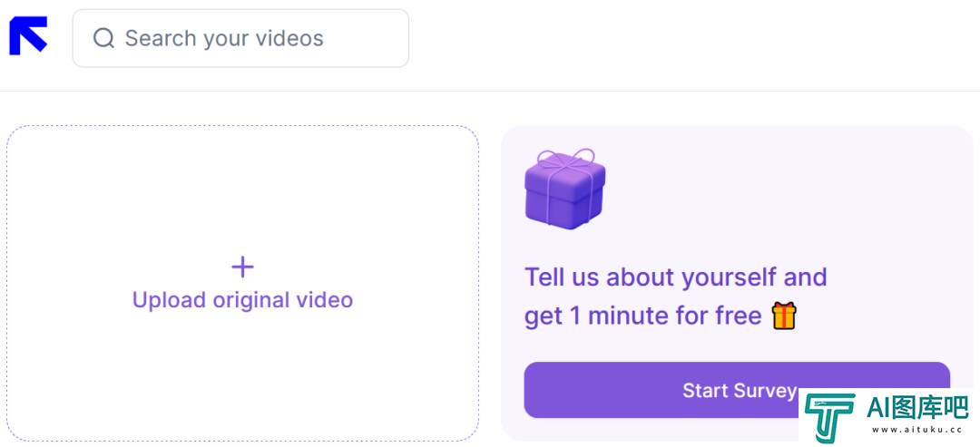Click the purple gift box illustration
The height and width of the screenshot is (447, 980).
[565, 189]
